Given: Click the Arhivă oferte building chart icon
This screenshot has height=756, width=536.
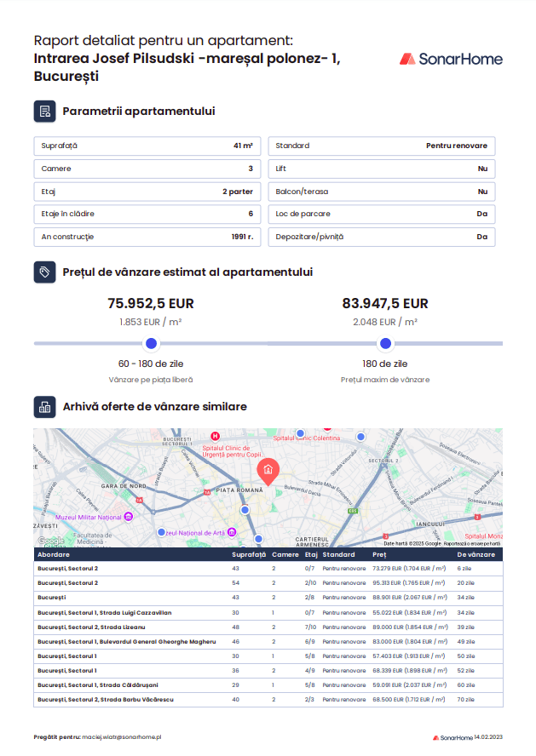Looking at the screenshot, I should [x=44, y=407].
